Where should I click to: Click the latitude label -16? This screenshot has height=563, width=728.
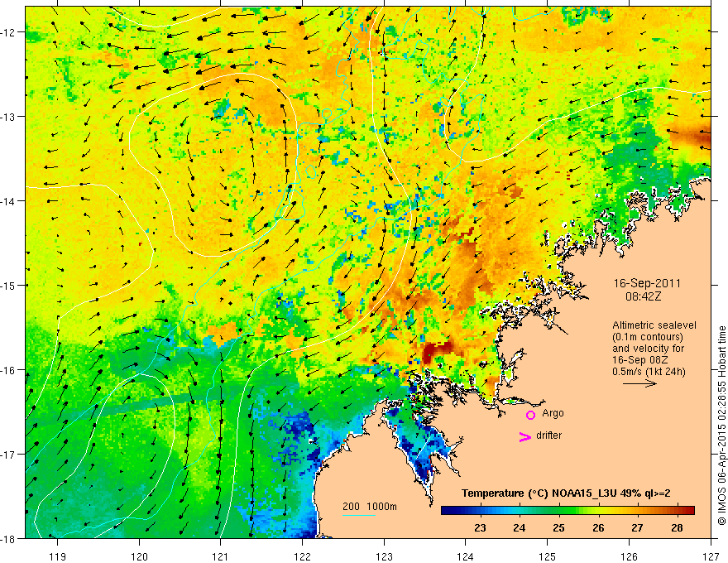(9, 370)
